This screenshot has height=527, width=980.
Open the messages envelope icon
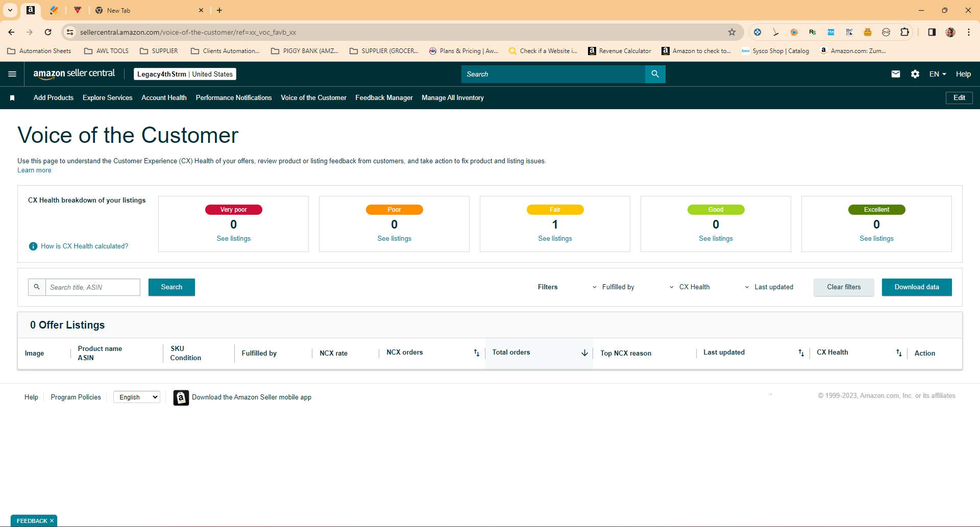click(896, 74)
